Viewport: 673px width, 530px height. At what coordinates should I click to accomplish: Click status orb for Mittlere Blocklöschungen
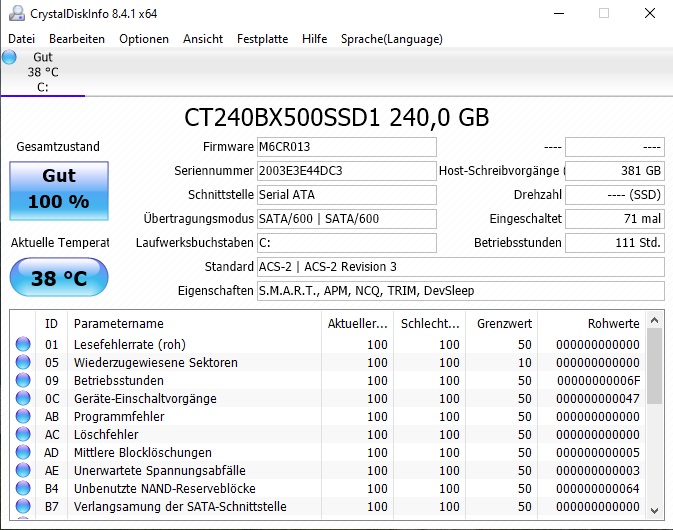coord(23,452)
